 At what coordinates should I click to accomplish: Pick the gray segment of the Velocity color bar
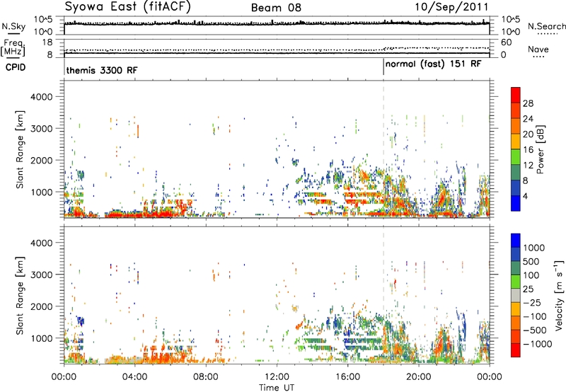tap(516, 295)
